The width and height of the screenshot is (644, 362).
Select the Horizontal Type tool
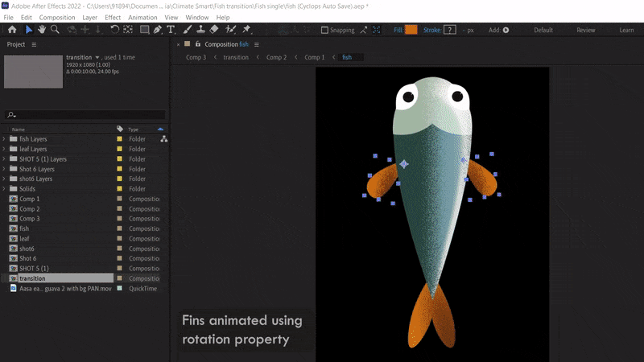pyautogui.click(x=171, y=30)
